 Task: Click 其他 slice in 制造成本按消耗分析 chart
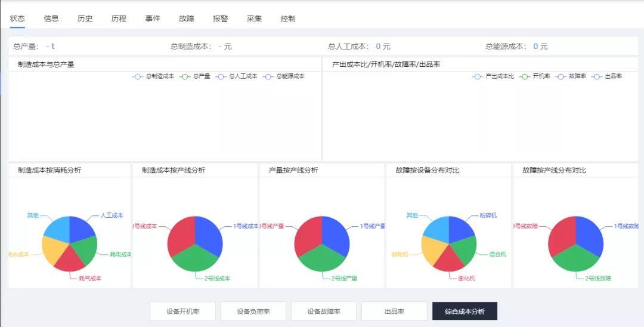click(58, 229)
